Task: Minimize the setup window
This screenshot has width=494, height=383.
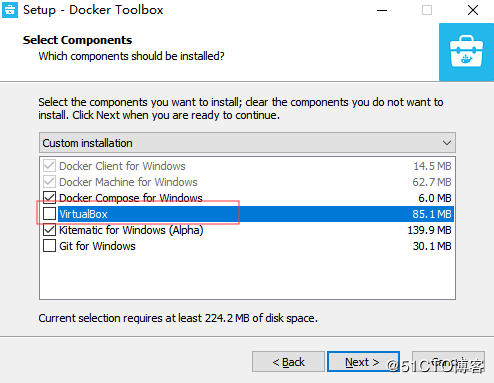Action: [382, 10]
